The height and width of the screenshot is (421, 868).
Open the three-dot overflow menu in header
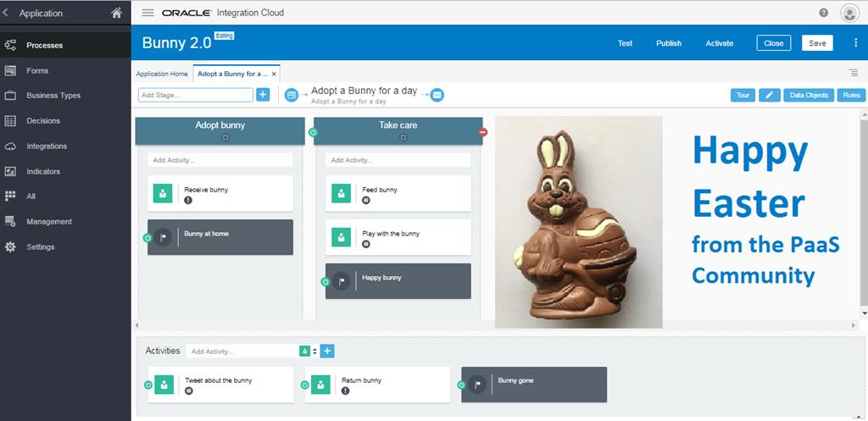click(855, 43)
